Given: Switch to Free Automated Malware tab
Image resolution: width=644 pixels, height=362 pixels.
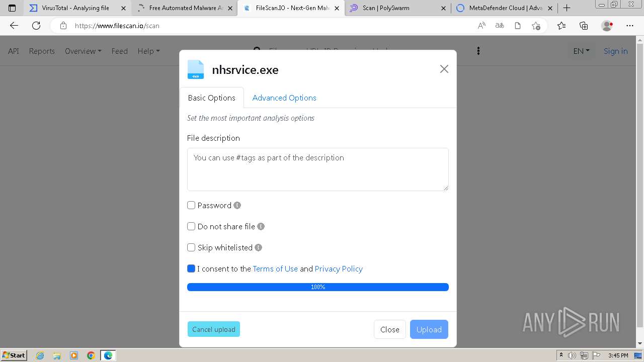Looking at the screenshot, I should tap(184, 8).
